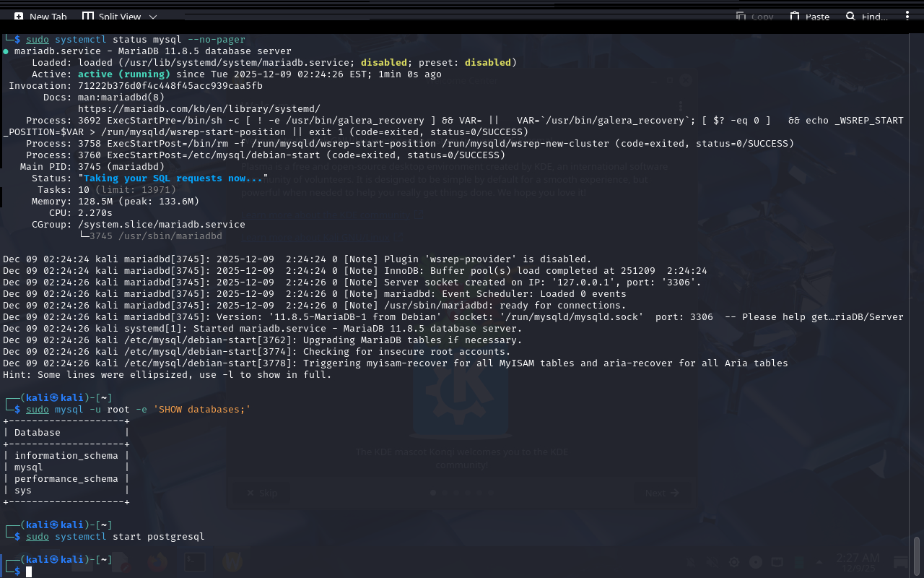Place cursor at the empty command prompt

[30, 571]
